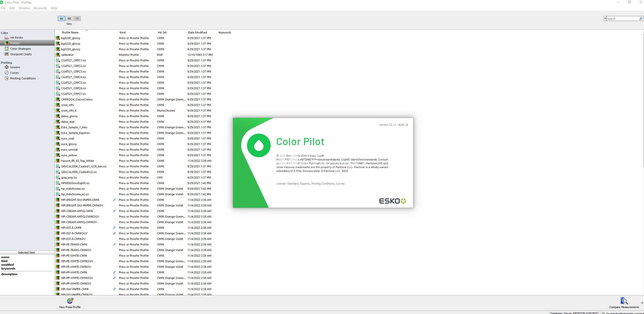The image size is (644, 314).
Task: Open the Screens icon under Printing
Action: pyautogui.click(x=6, y=67)
